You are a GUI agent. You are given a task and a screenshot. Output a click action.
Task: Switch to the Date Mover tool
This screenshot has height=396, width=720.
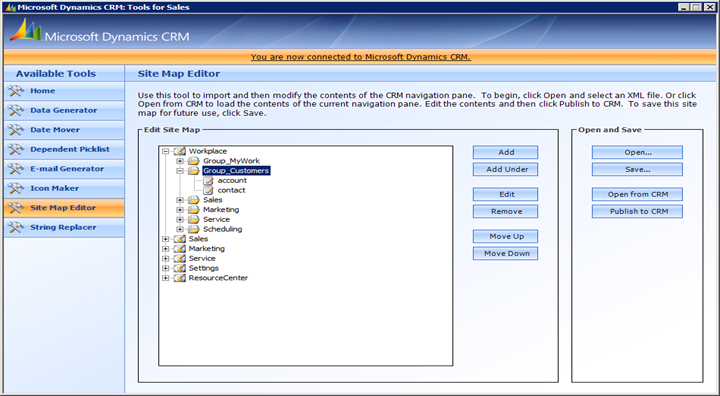(x=64, y=130)
